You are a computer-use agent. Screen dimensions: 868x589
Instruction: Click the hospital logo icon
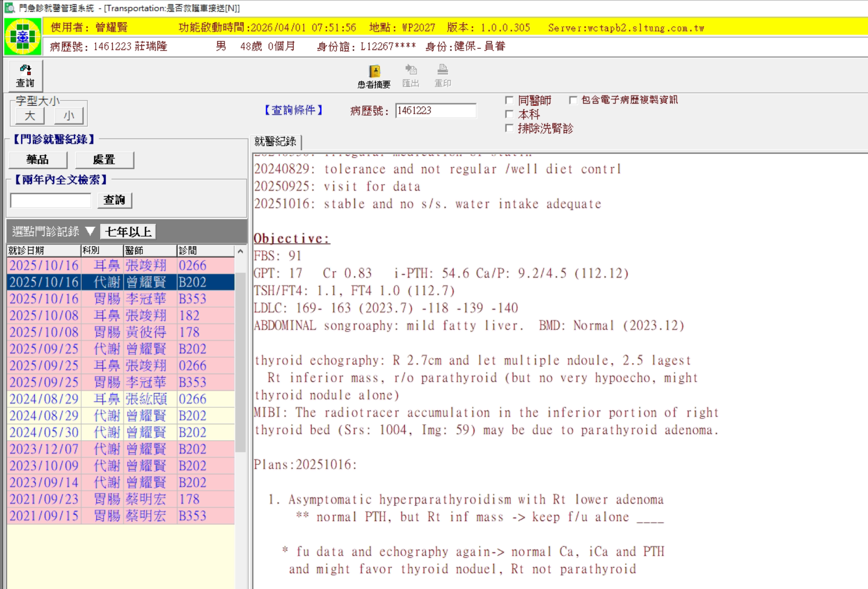22,37
